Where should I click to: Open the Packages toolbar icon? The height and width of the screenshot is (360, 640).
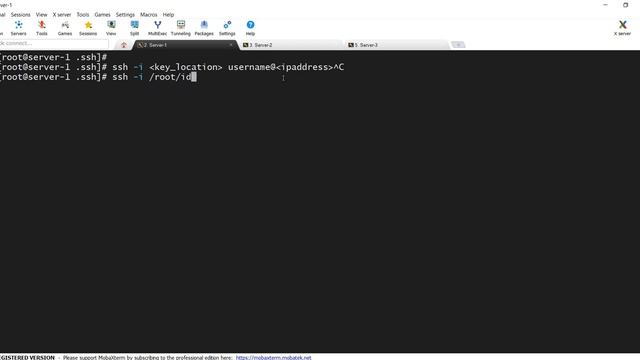pyautogui.click(x=204, y=28)
